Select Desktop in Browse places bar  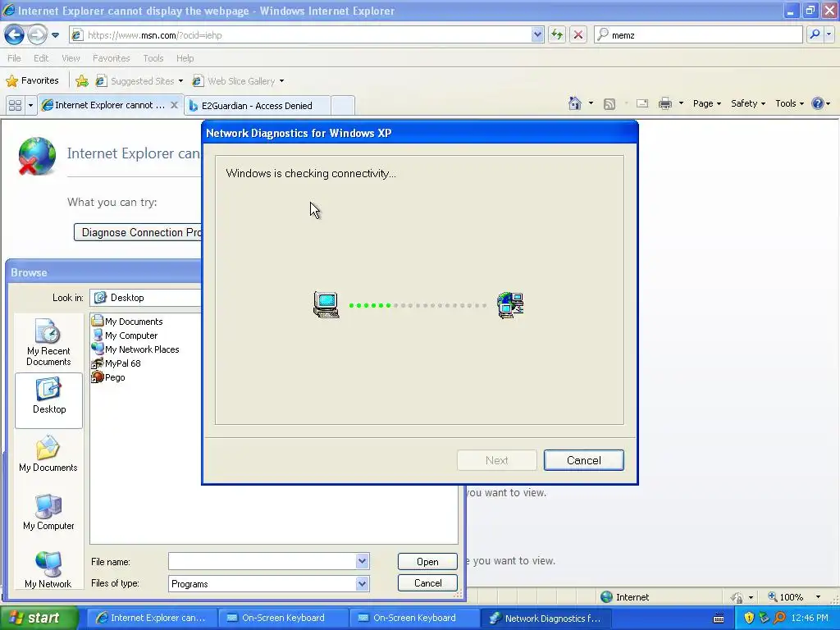tap(48, 400)
